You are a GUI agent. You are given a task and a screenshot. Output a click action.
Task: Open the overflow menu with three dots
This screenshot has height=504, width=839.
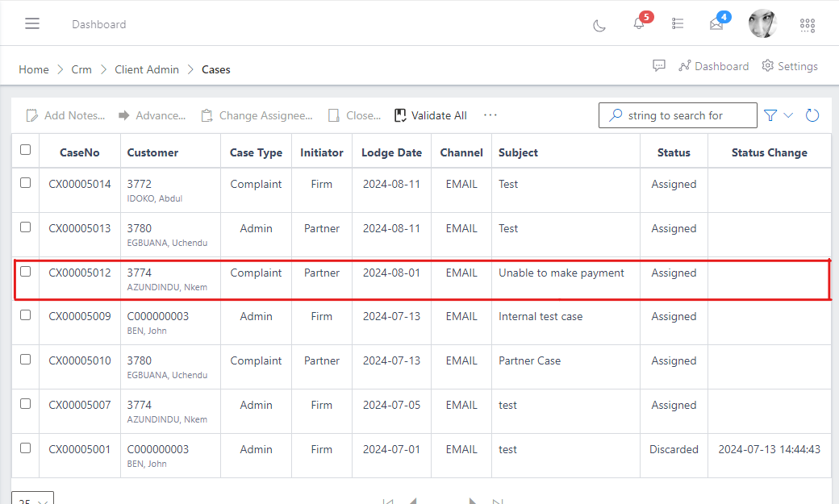point(490,115)
